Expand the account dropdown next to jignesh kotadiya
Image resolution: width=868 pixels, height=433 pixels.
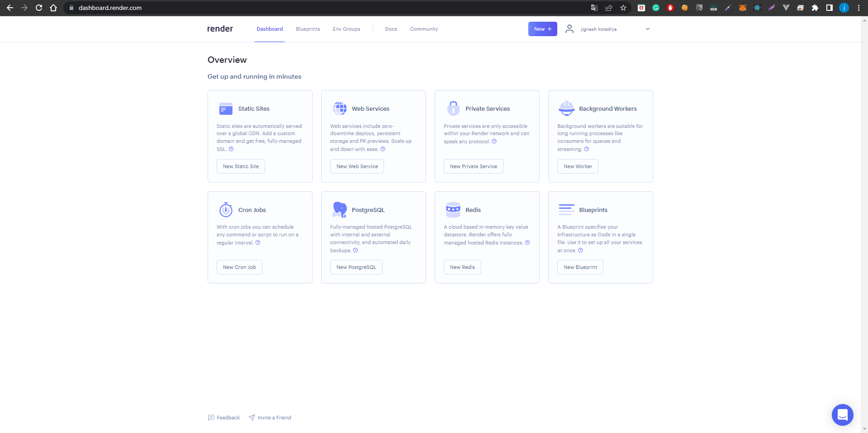[x=647, y=29]
